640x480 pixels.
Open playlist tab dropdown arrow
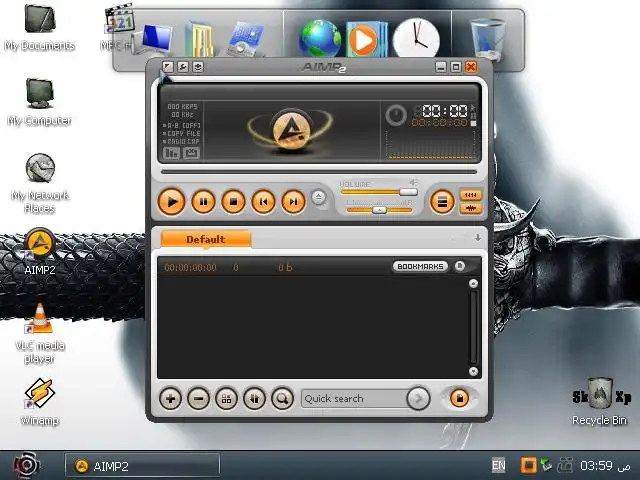tap(478, 238)
